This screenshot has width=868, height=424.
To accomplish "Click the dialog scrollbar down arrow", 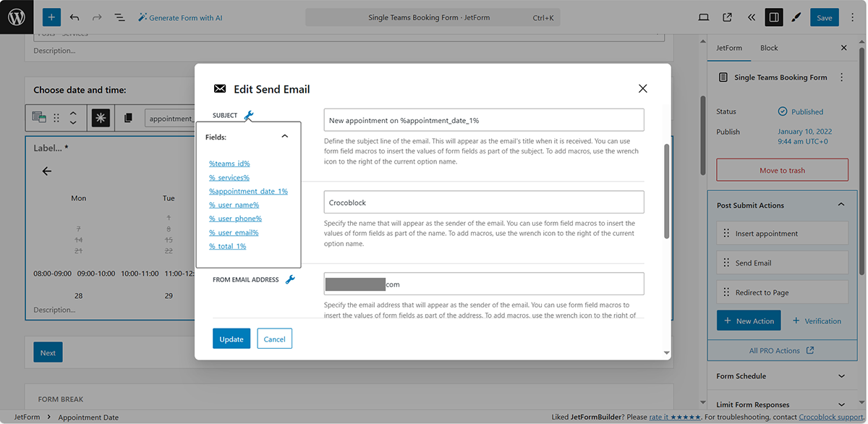I will pyautogui.click(x=666, y=352).
